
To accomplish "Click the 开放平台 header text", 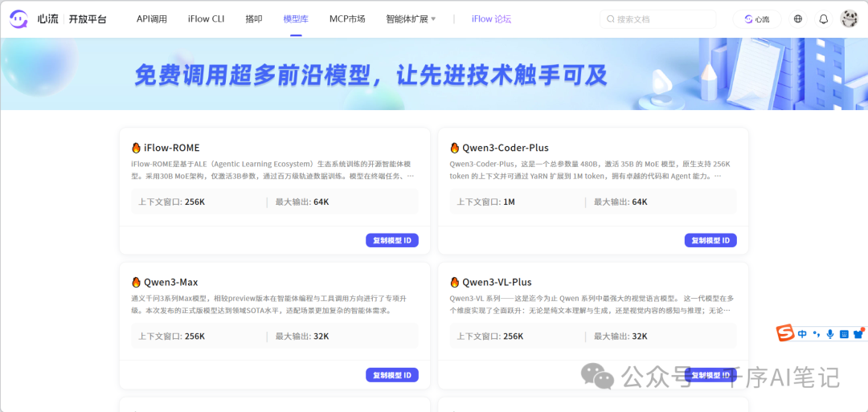I will click(x=88, y=19).
